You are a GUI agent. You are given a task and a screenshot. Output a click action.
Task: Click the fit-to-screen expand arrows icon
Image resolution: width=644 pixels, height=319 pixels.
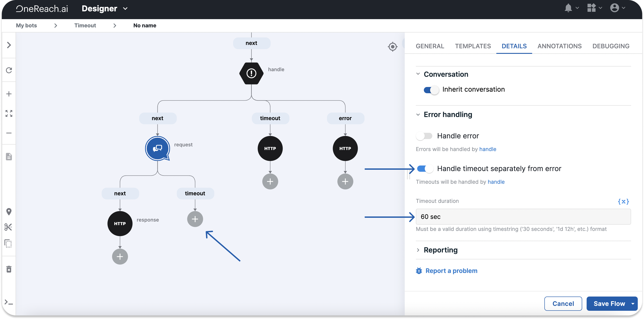point(9,113)
